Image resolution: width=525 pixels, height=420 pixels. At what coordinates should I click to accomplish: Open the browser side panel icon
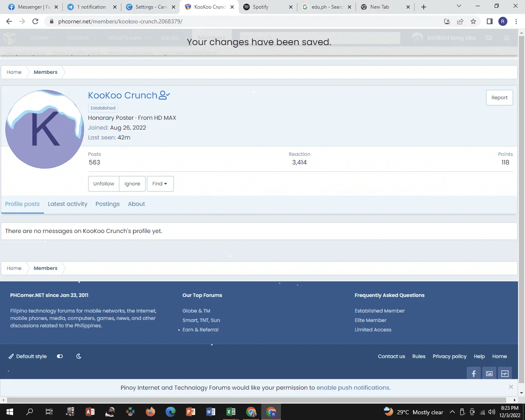click(489, 21)
